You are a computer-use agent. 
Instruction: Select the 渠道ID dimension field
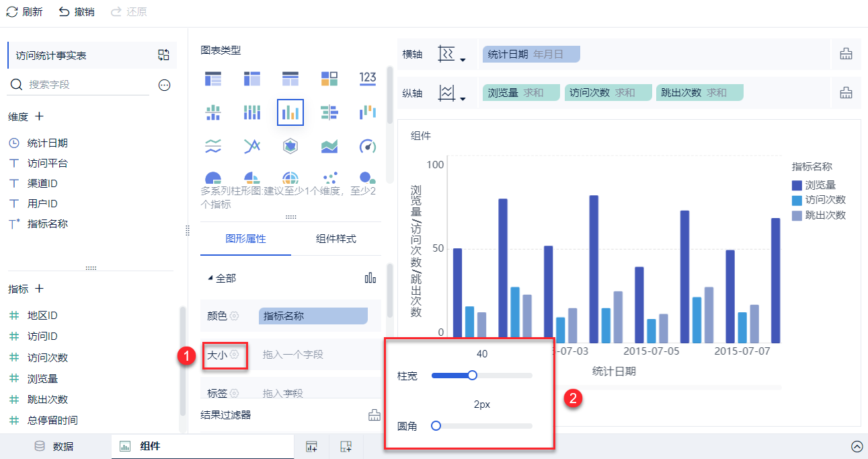[x=42, y=183]
